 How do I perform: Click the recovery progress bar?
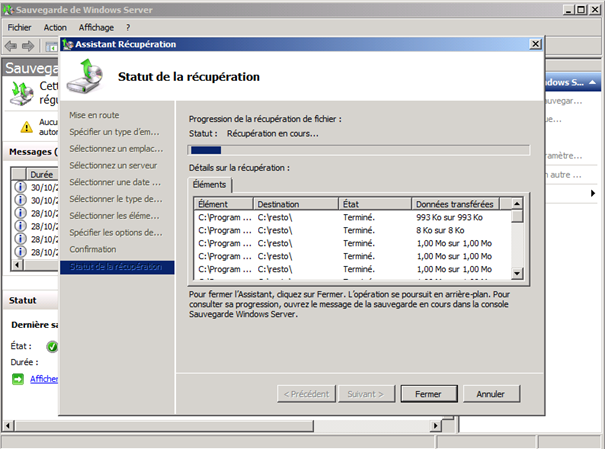359,150
